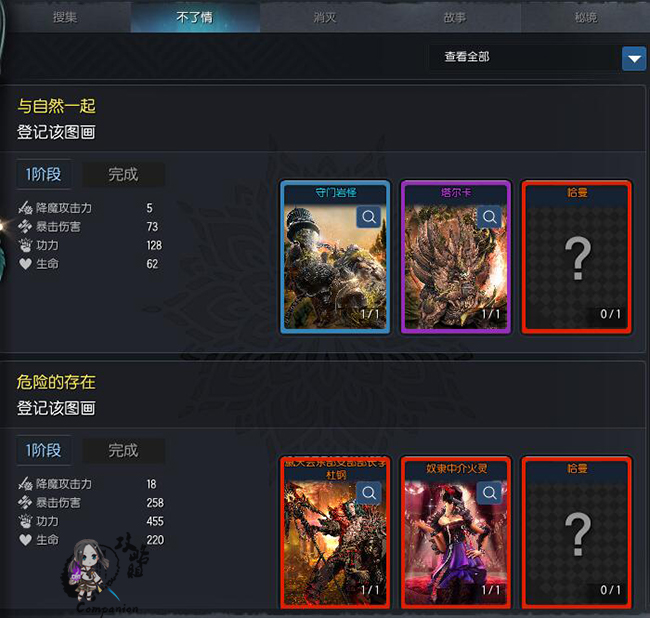650x618 pixels.
Task: Click the 降魔攻击力 stat icon in 与自然一起
Action: (25, 208)
